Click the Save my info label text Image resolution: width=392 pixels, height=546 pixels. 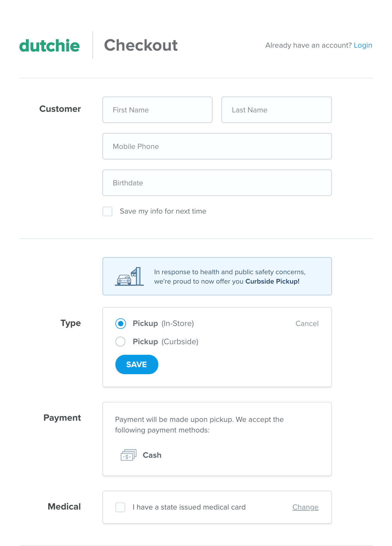pos(163,211)
